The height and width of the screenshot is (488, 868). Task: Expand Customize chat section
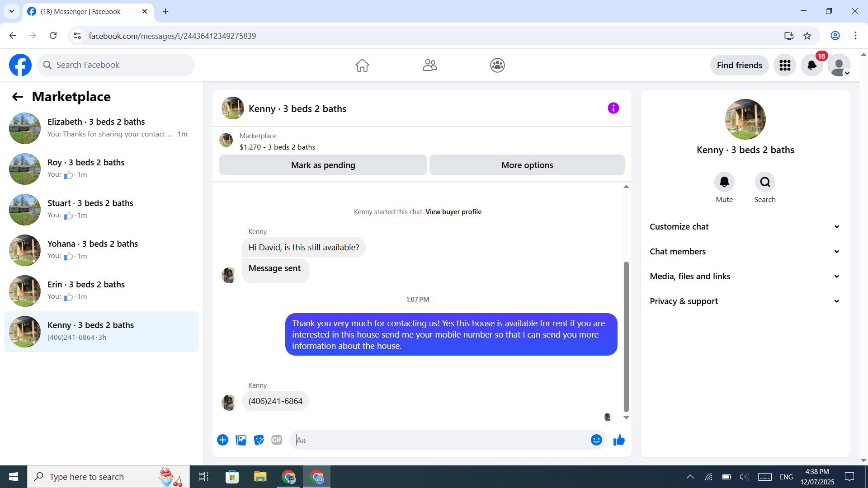point(745,227)
